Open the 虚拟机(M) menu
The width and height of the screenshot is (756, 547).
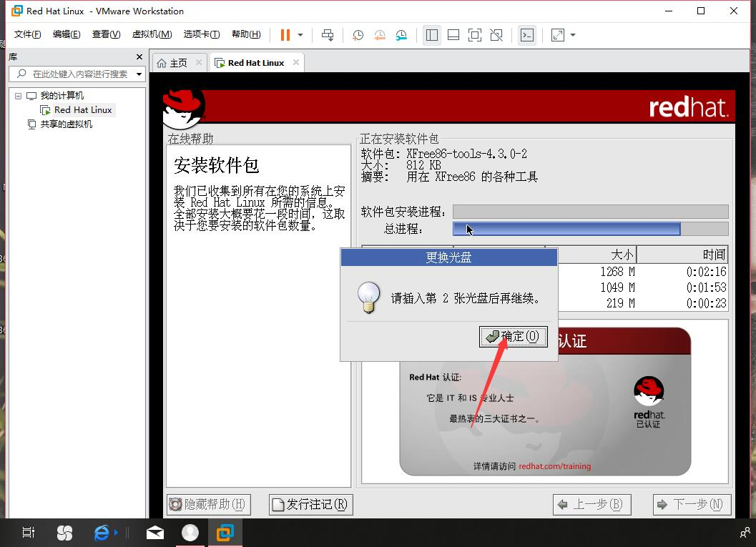click(x=152, y=34)
